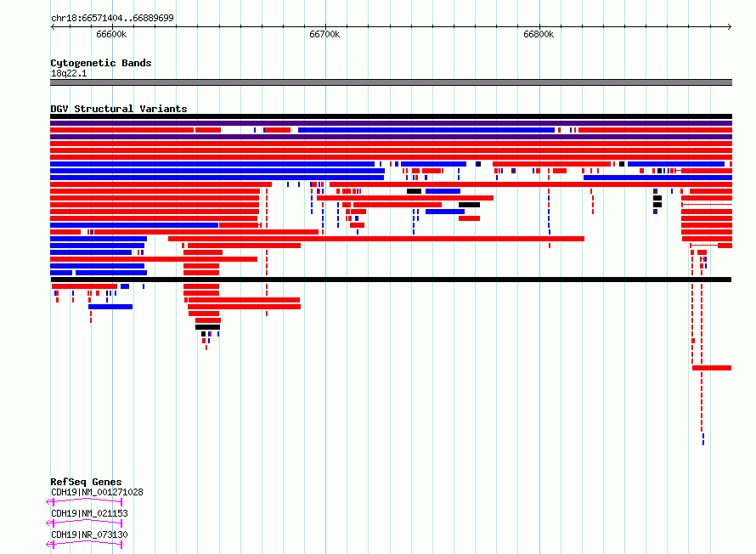The width and height of the screenshot is (756, 554).
Task: Click the 18q22.1 band label
Action: [x=69, y=73]
